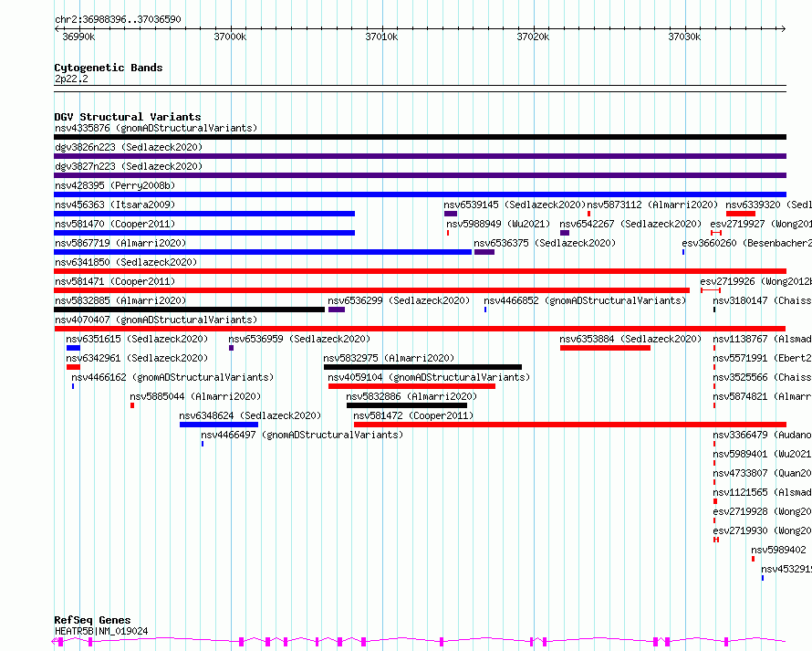Open nsv6536375 Sedlazeck2020 label
Screen dimensions: 812x651
(x=545, y=243)
